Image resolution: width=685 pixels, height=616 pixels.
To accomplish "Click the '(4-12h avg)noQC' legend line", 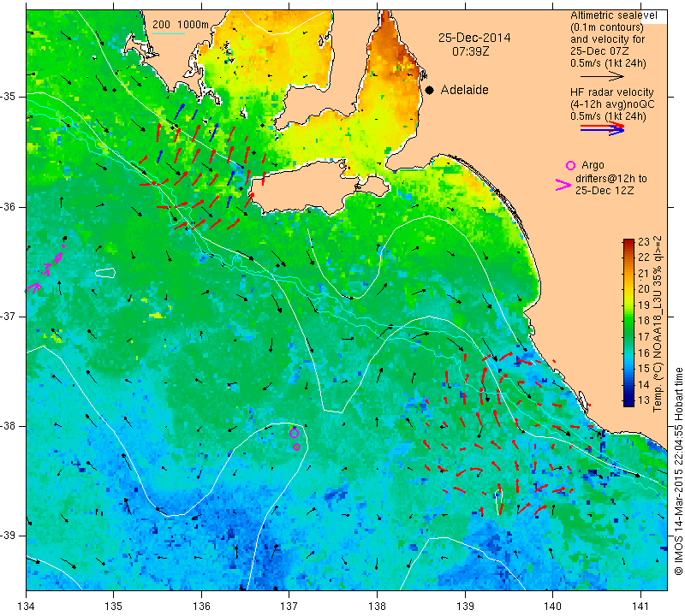I will click(612, 104).
